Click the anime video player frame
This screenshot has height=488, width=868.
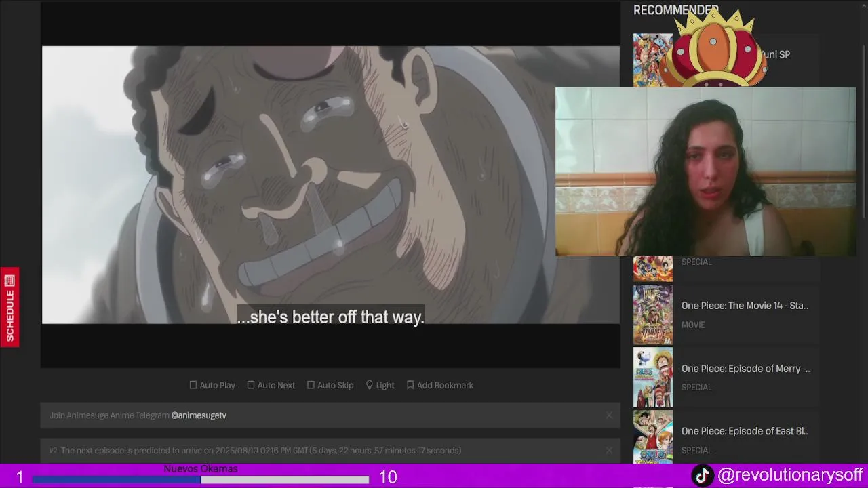coord(330,185)
